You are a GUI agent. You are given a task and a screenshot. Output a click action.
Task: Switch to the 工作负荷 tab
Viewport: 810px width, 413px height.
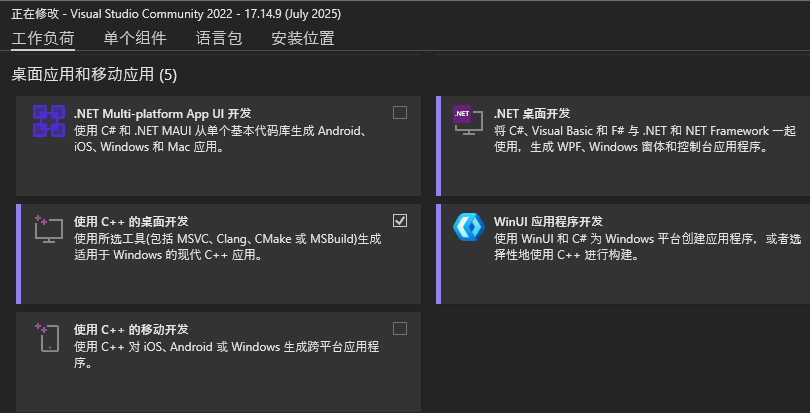pos(43,38)
